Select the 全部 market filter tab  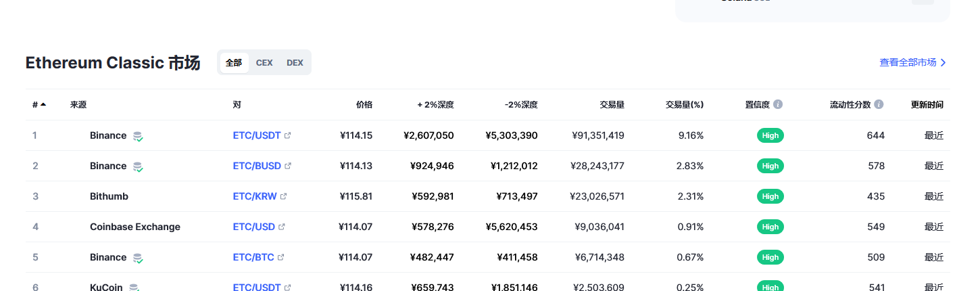(x=234, y=62)
